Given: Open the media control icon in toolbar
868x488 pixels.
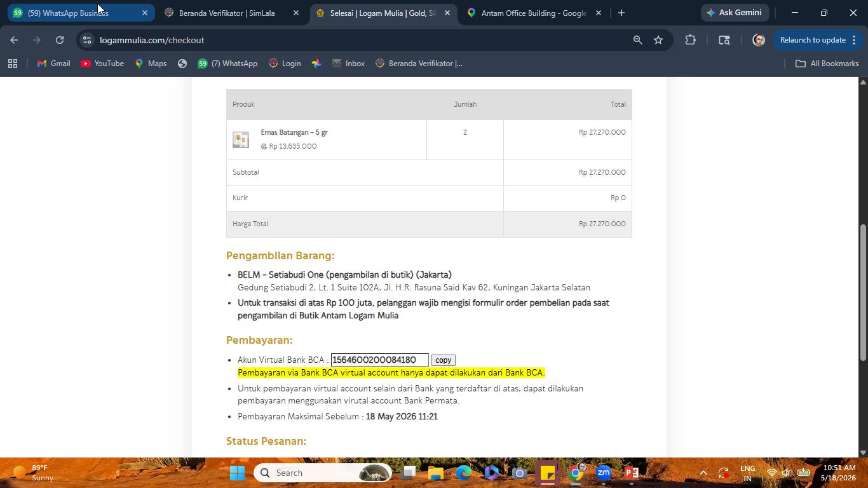Looking at the screenshot, I should coord(724,40).
